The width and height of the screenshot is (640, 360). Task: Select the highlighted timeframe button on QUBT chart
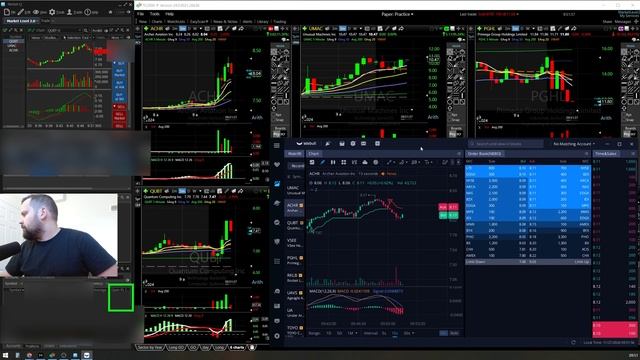182,191
